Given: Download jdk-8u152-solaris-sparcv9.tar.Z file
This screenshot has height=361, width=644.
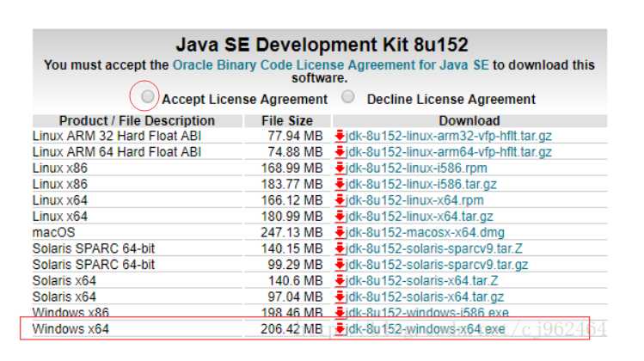Looking at the screenshot, I should tap(433, 248).
